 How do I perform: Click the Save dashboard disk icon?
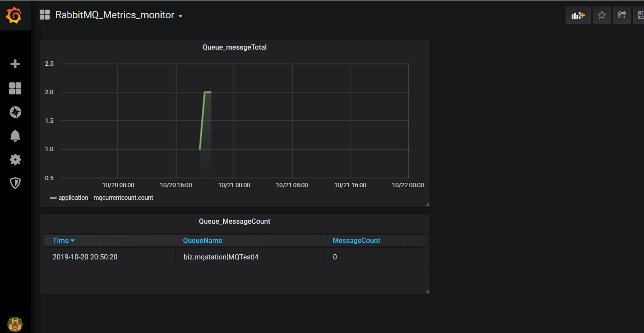click(x=640, y=15)
